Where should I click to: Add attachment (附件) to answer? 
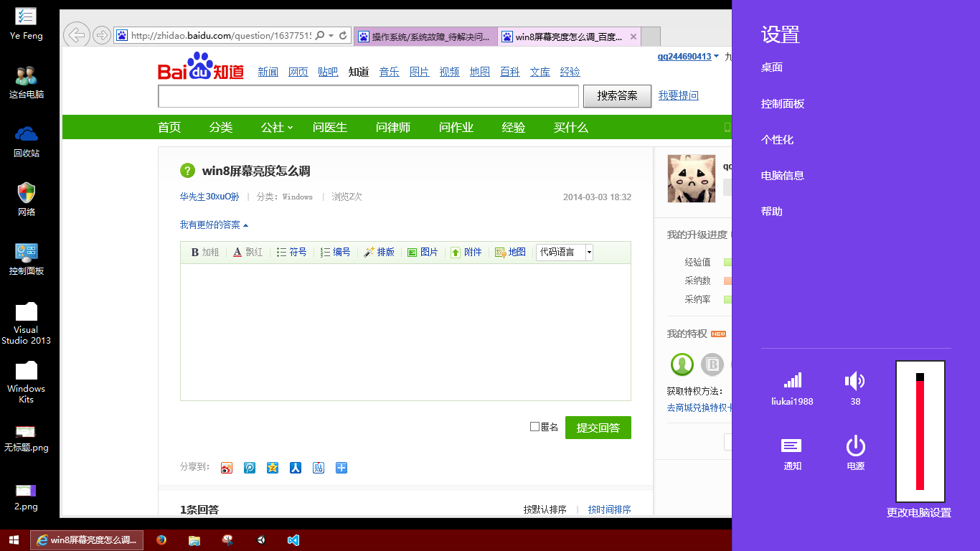466,252
